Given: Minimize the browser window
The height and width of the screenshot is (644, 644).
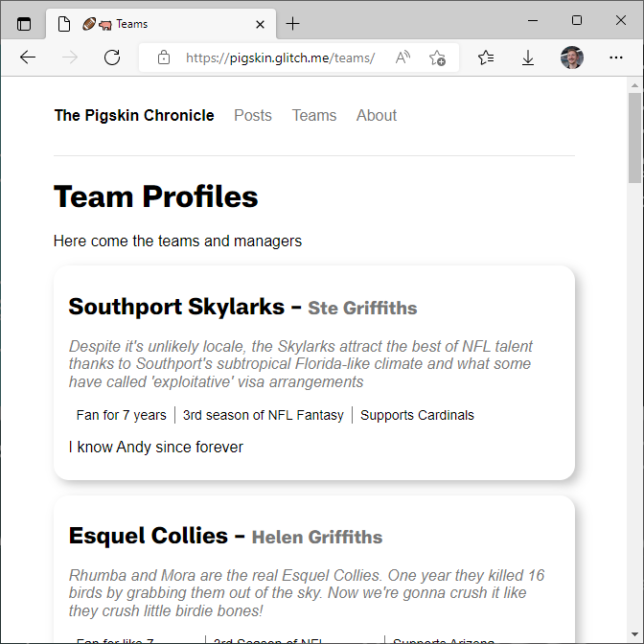Looking at the screenshot, I should pos(533,20).
